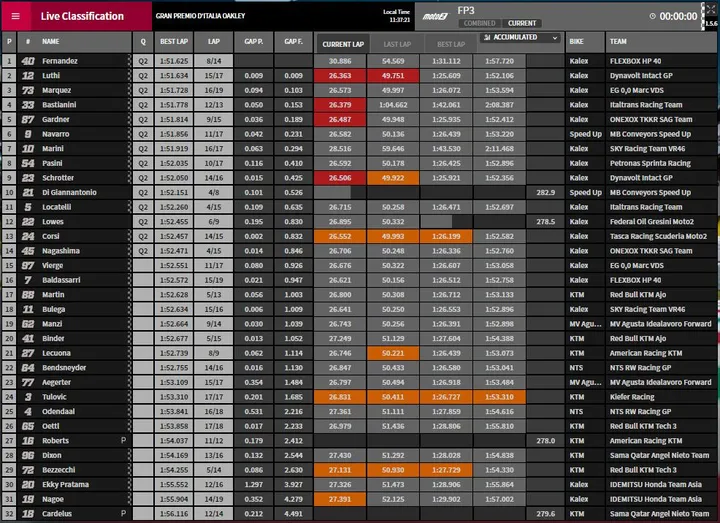Click Ekky Pratama's gap 1.297
The height and width of the screenshot is (523, 720).
pyautogui.click(x=253, y=484)
